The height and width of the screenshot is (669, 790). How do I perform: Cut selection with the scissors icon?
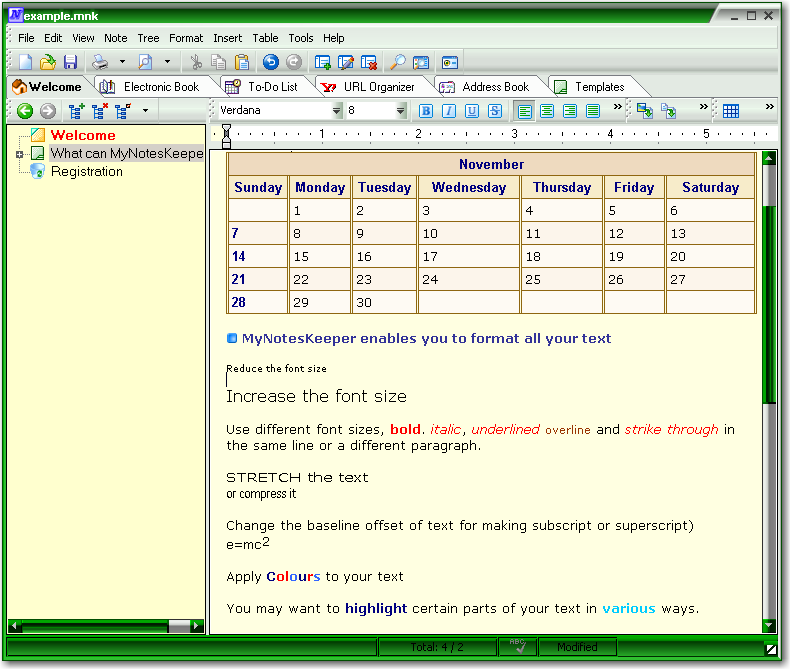[x=195, y=62]
